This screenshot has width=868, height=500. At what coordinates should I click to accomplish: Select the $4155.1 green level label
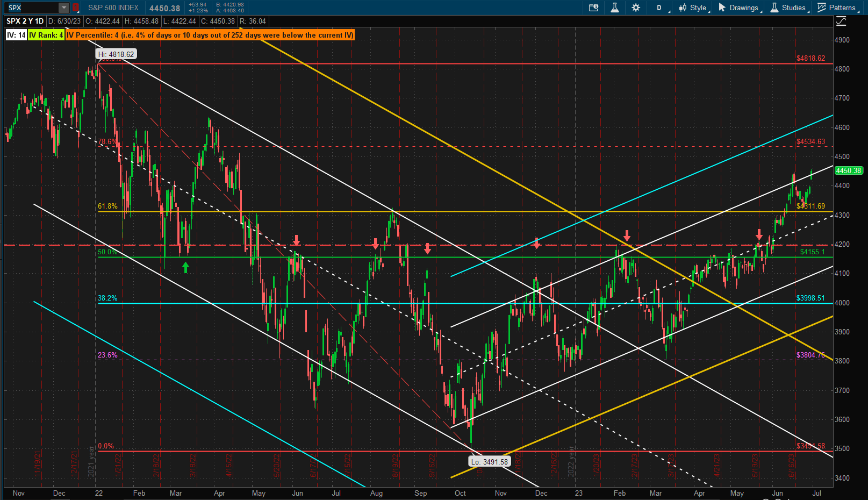(812, 252)
